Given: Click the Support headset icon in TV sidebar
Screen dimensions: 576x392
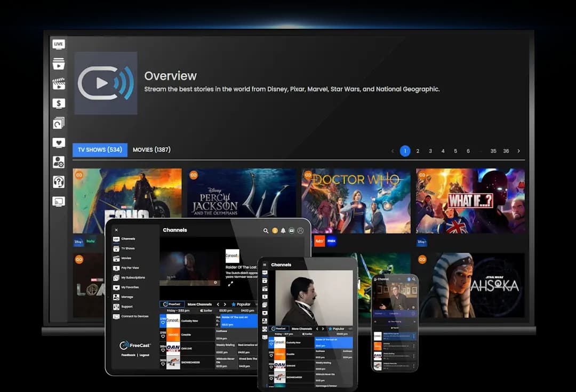Looking at the screenshot, I should click(x=59, y=182).
